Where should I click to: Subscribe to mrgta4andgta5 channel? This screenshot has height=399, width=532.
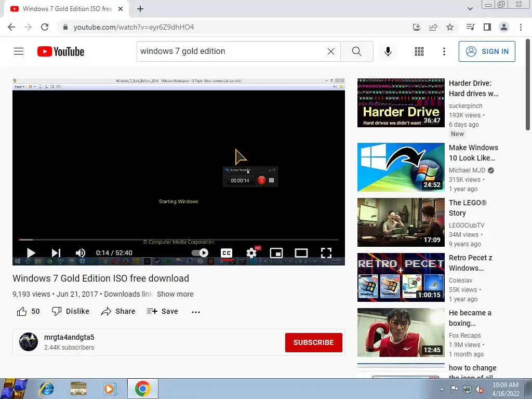click(313, 342)
